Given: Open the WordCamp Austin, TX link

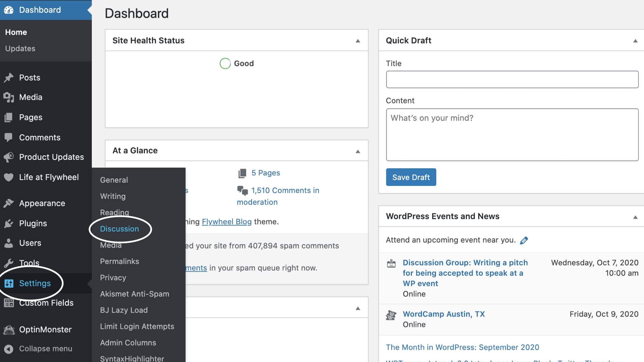Looking at the screenshot, I should click(444, 314).
